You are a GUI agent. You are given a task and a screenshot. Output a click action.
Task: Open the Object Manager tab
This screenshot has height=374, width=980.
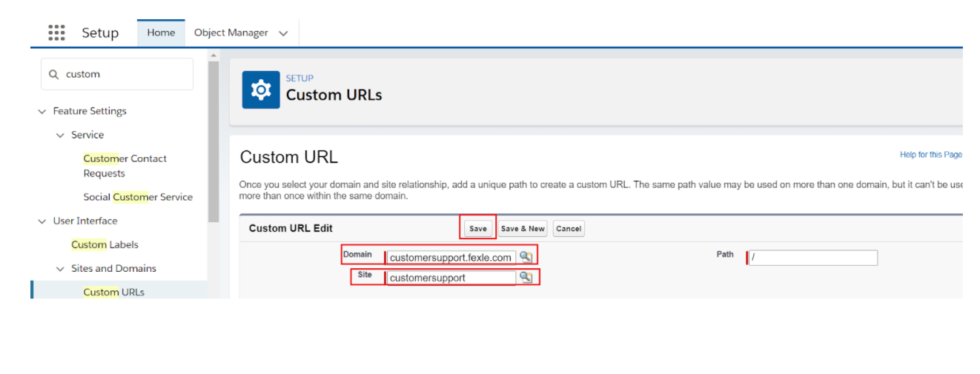pos(231,33)
